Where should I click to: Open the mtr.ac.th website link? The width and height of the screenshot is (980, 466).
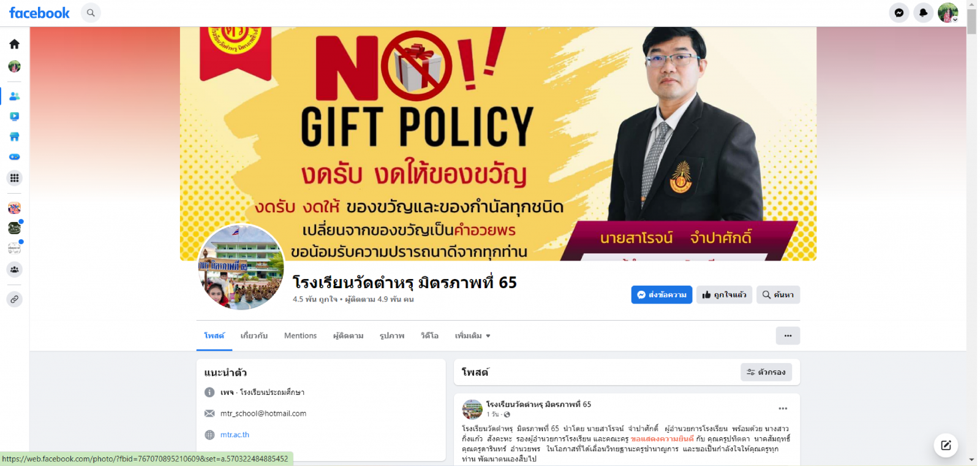235,435
